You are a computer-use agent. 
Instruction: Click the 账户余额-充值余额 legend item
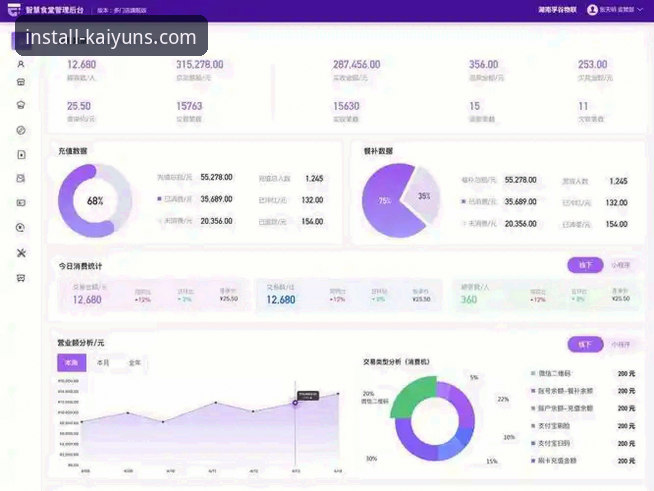561,408
